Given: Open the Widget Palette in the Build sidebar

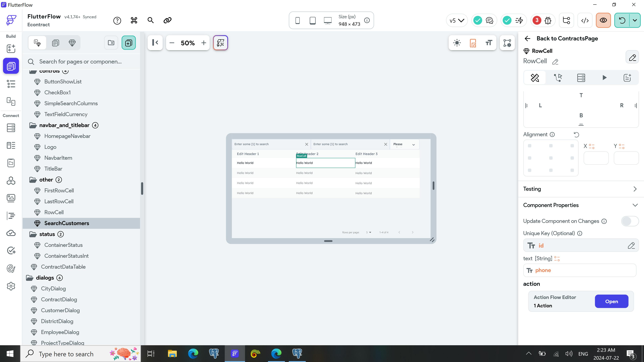Looking at the screenshot, I should 11,48.
